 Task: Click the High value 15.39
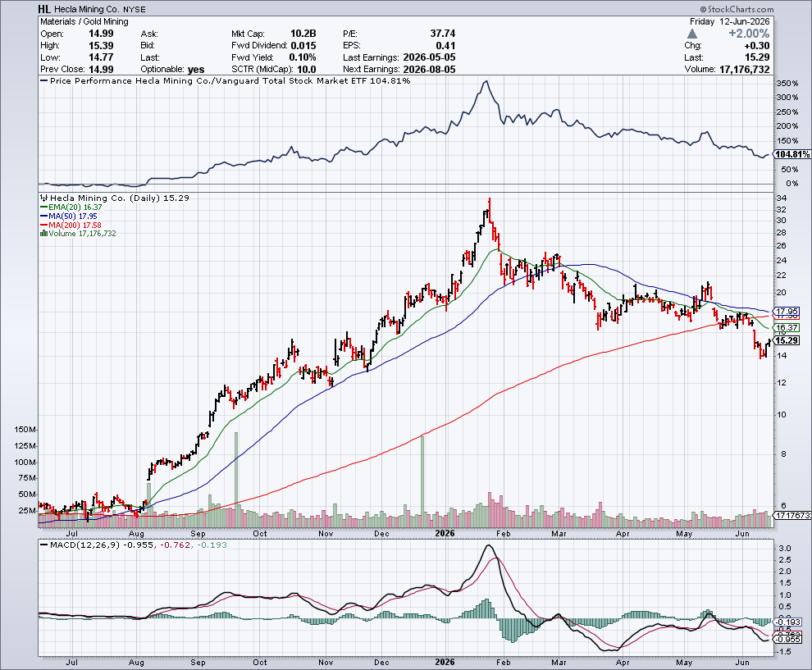click(101, 46)
